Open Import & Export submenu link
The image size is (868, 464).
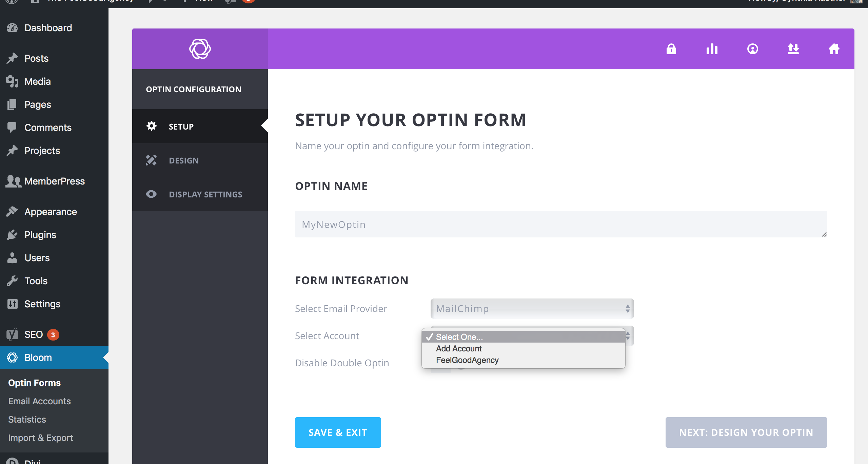pyautogui.click(x=40, y=438)
